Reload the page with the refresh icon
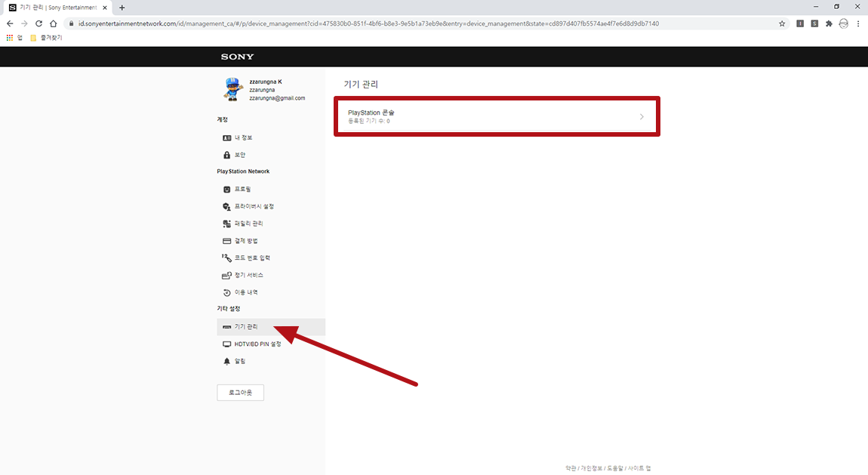The image size is (868, 475). [38, 24]
